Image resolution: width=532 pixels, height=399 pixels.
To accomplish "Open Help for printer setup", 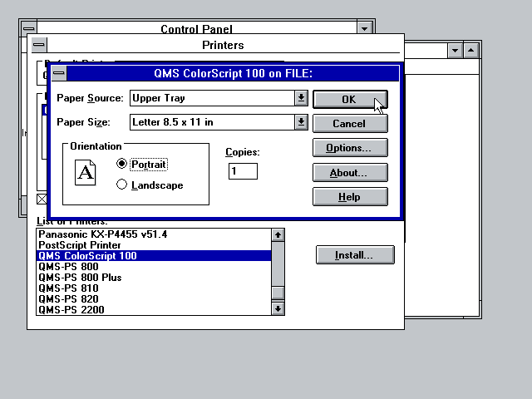I will (x=350, y=197).
